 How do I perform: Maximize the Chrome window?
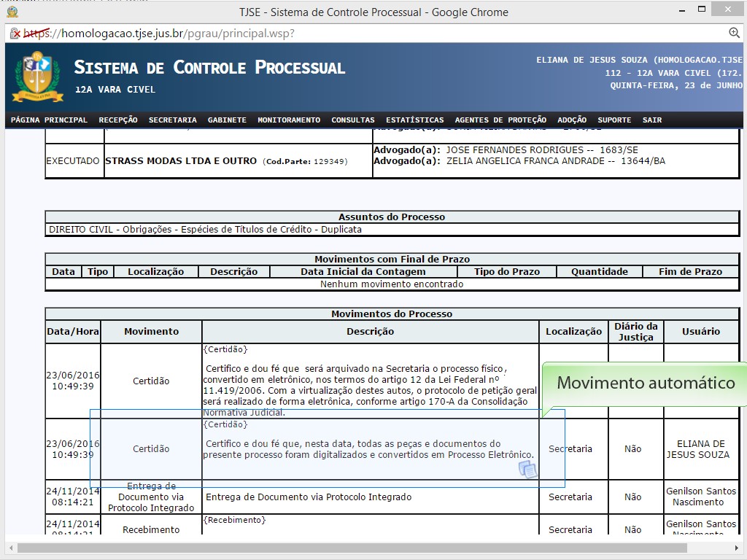(x=701, y=9)
